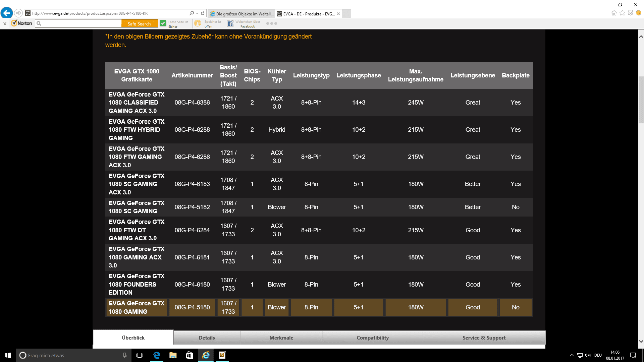The width and height of the screenshot is (644, 362).
Task: Click the Max. Leistungsaufnahme column header
Action: [416, 75]
